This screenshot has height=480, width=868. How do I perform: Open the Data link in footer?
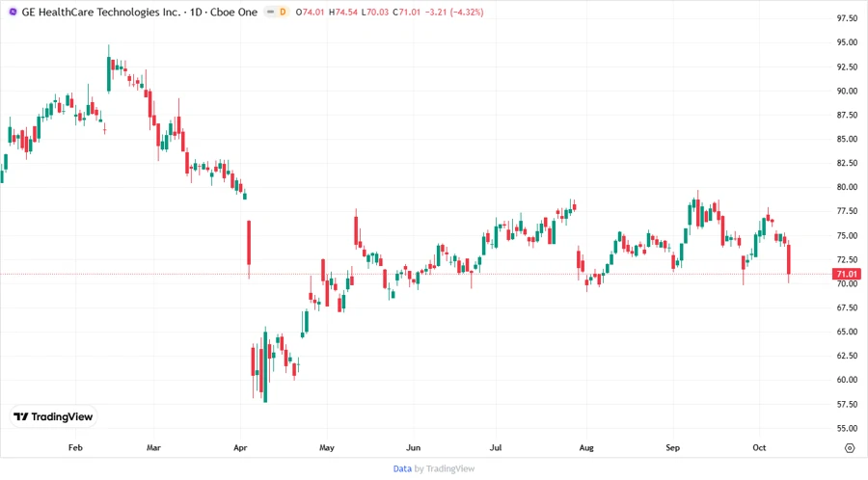pos(402,468)
